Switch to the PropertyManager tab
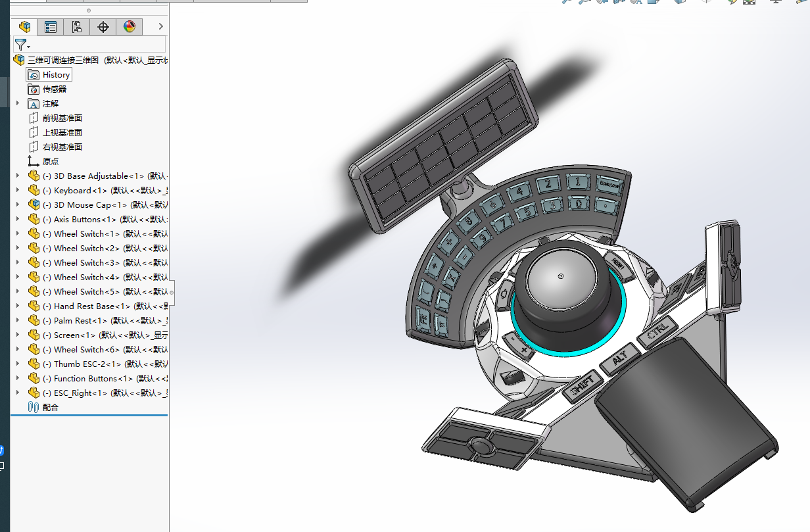810x532 pixels. pyautogui.click(x=51, y=26)
